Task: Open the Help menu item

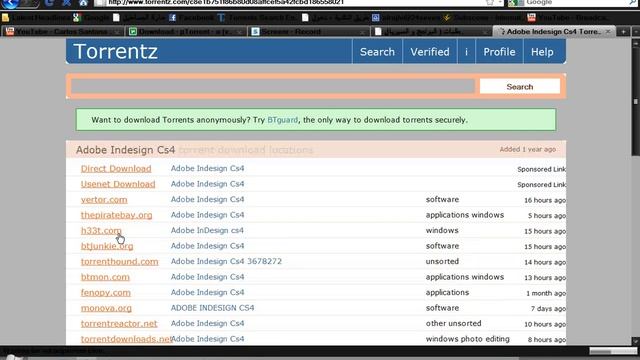Action: pyautogui.click(x=542, y=52)
